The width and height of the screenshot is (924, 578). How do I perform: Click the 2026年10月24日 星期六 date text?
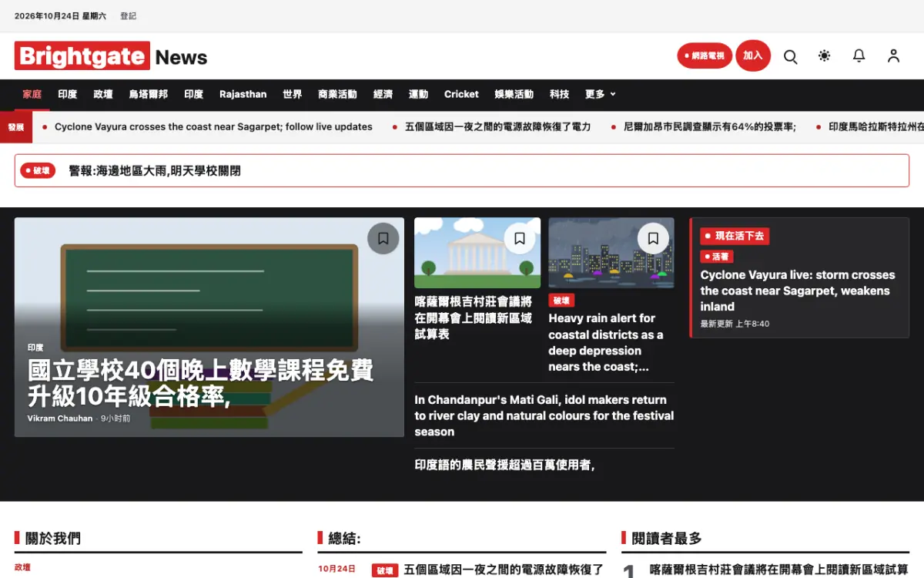click(x=61, y=16)
